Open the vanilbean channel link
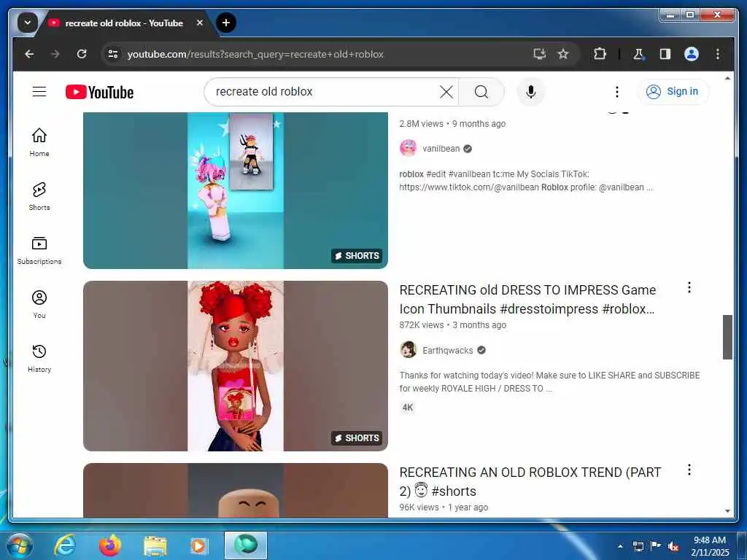 coord(441,149)
